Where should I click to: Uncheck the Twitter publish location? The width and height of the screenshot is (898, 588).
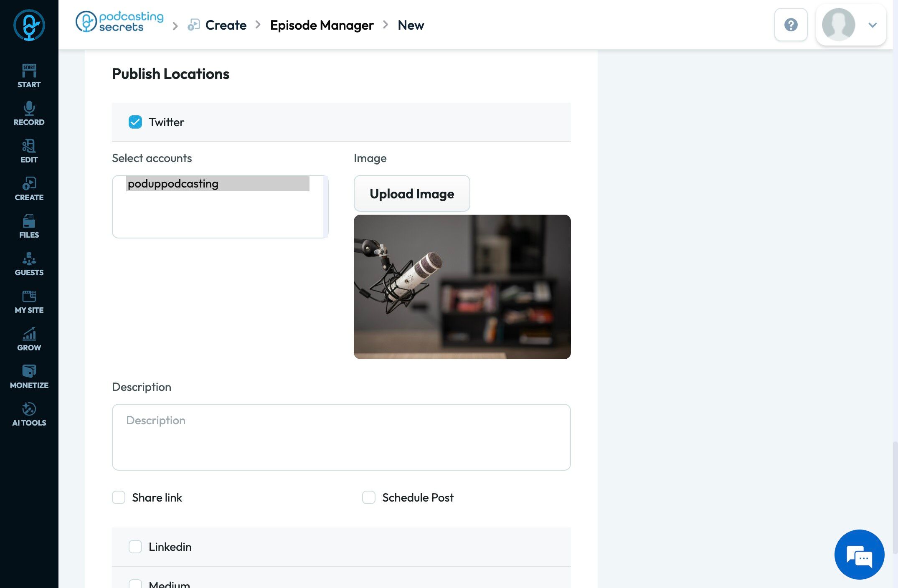pyautogui.click(x=135, y=122)
